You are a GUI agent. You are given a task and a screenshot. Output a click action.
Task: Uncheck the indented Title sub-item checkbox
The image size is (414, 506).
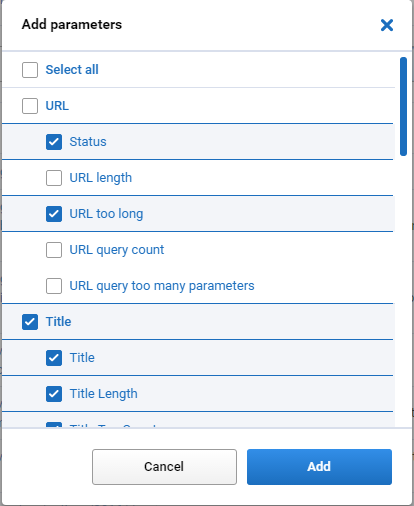click(x=54, y=358)
